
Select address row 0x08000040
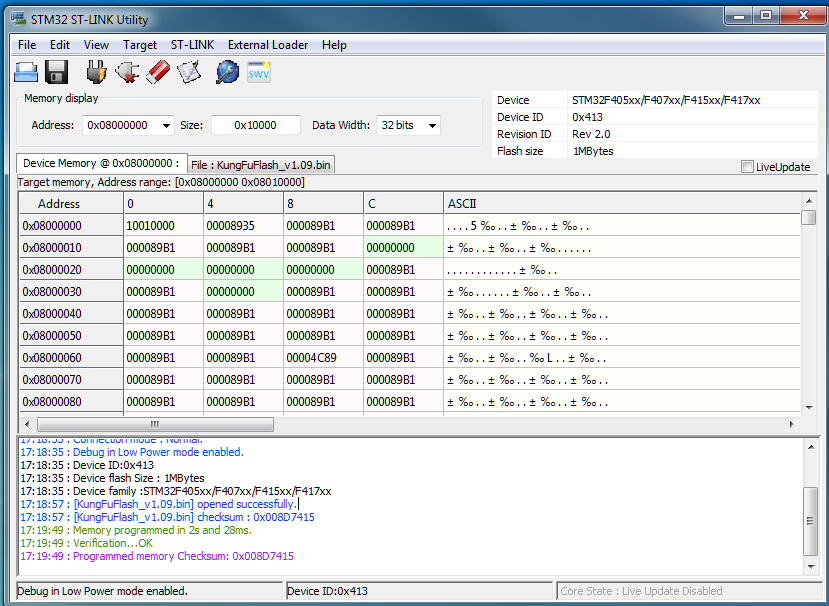[71, 314]
